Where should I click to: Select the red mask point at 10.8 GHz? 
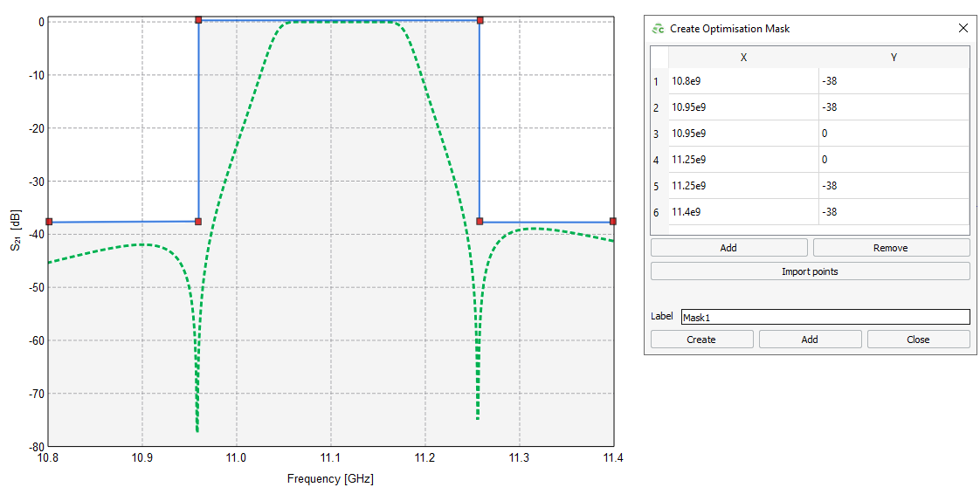(49, 222)
